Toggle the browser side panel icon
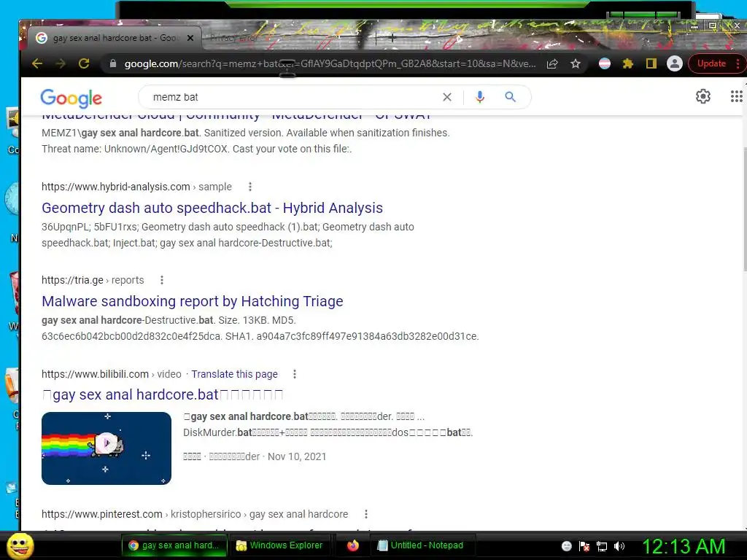 (x=651, y=64)
